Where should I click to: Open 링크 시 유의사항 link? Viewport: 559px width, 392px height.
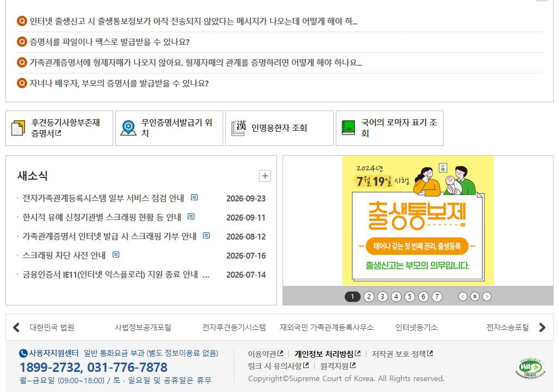[279, 366]
